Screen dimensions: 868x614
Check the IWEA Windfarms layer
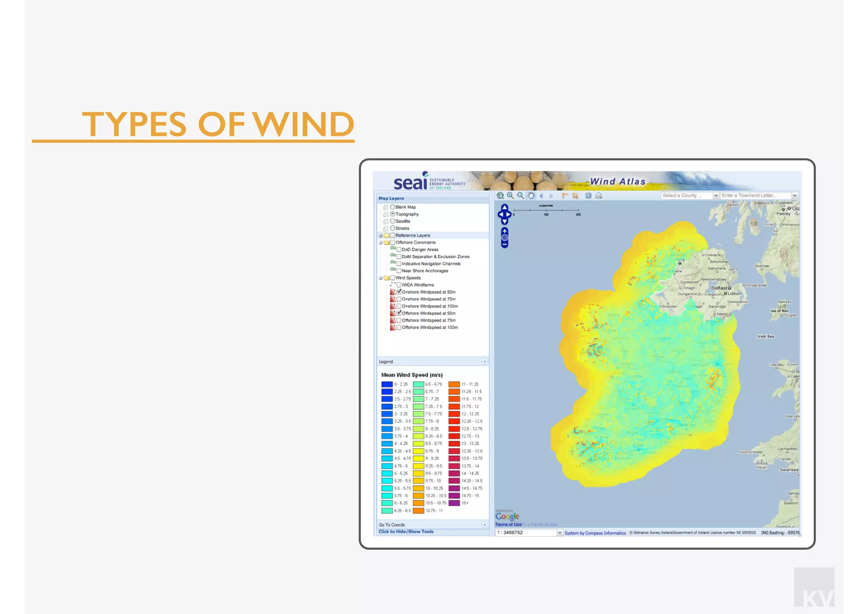coord(399,285)
